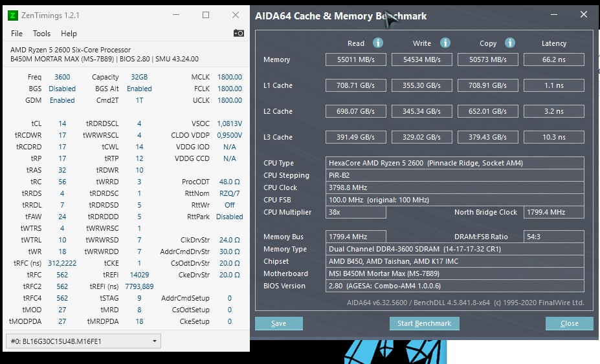
Task: Click the North Bridge Clock 1799.4 MHz field
Action: pos(553,212)
